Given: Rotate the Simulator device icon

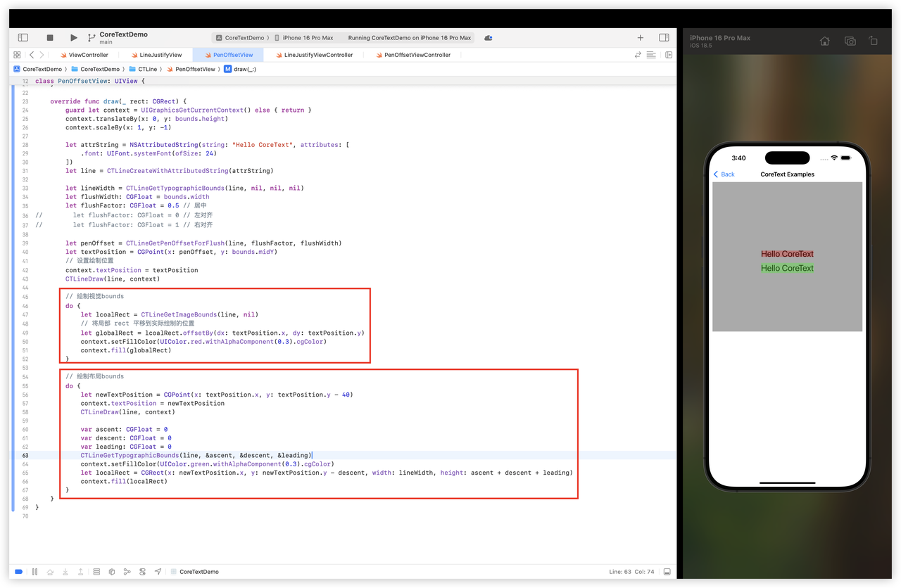Looking at the screenshot, I should [874, 41].
